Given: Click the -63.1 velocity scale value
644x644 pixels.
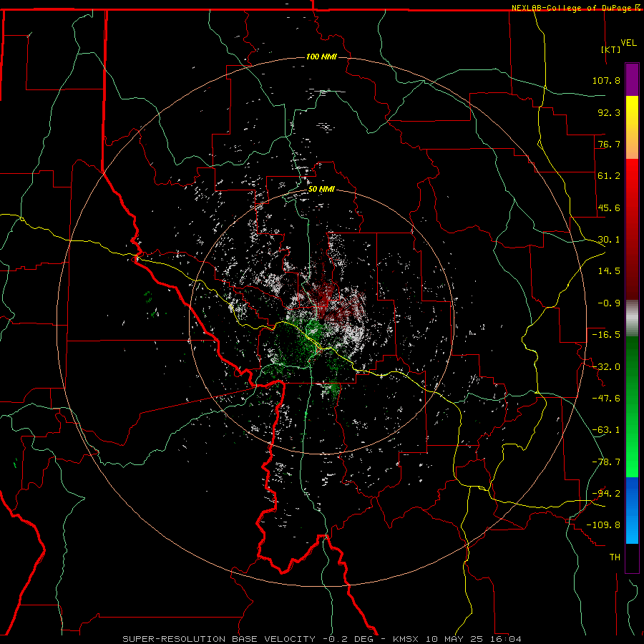Looking at the screenshot, I should coord(606,430).
